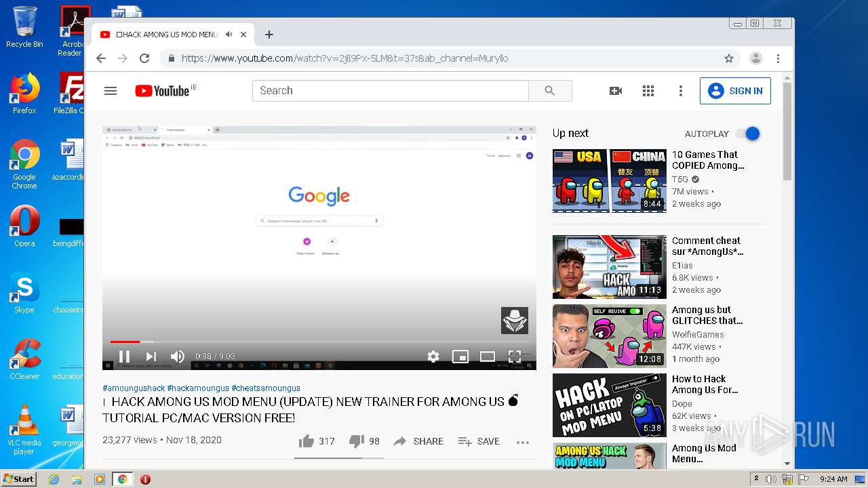868x488 pixels.
Task: Like the video with thumbs up
Action: [x=317, y=441]
